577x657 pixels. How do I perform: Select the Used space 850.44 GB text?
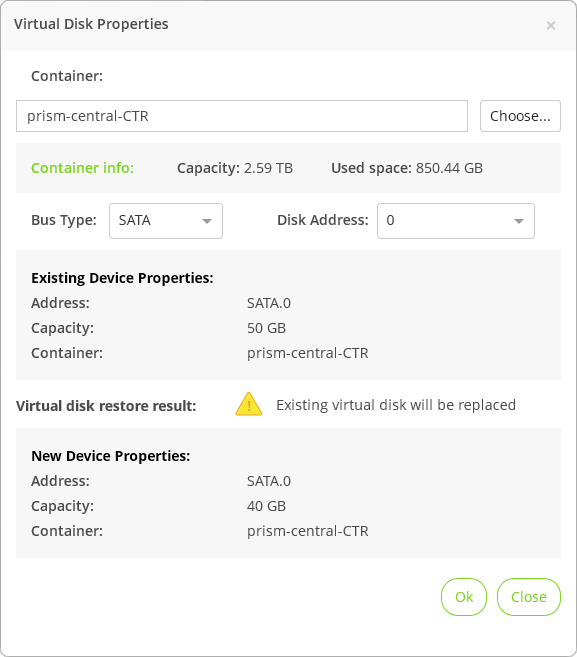407,168
